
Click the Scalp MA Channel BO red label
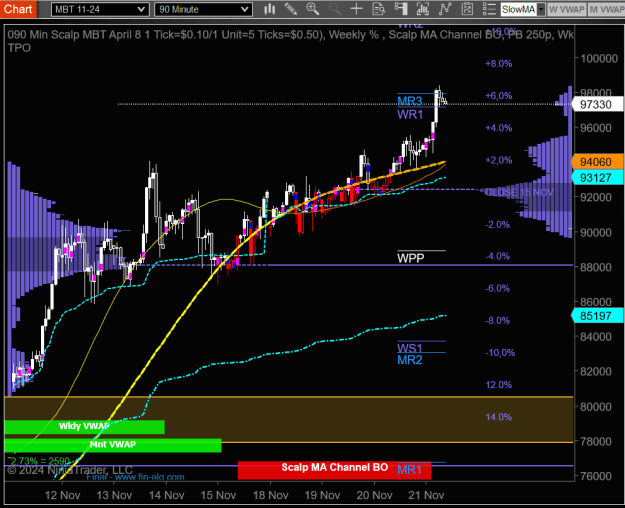(x=334, y=469)
